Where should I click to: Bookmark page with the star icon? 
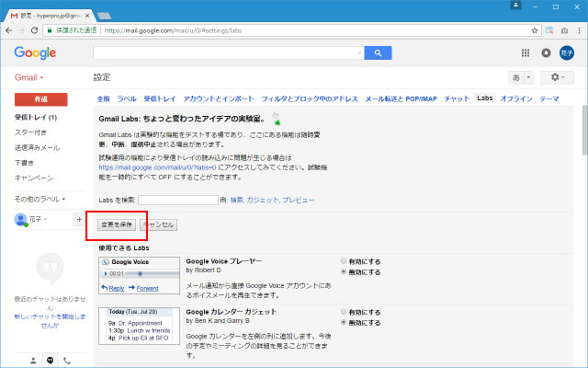(x=535, y=30)
